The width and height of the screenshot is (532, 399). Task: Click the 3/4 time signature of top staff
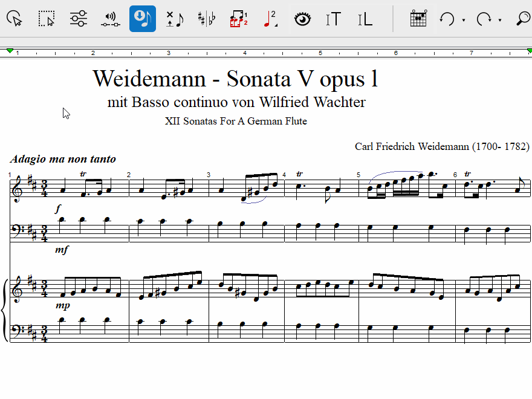[44, 188]
